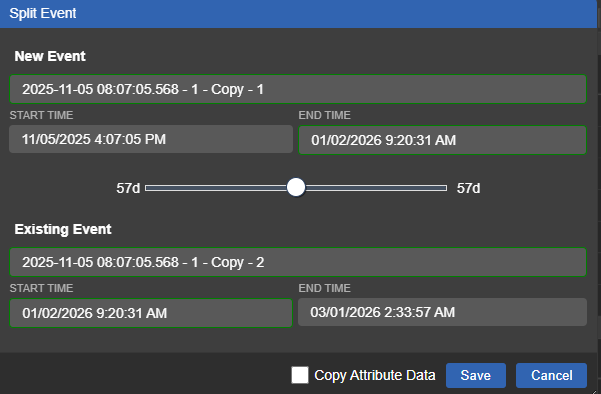Save the split event

tap(476, 375)
